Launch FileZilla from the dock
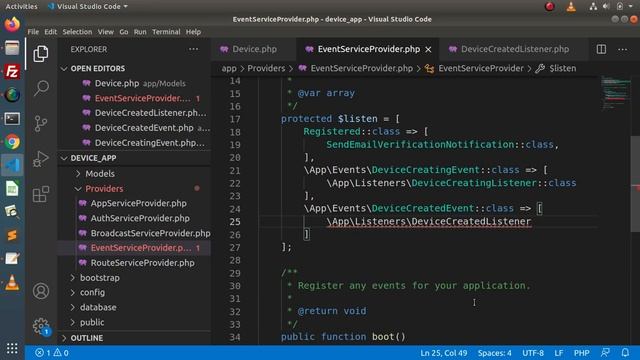The height and width of the screenshot is (360, 640). click(x=12, y=71)
